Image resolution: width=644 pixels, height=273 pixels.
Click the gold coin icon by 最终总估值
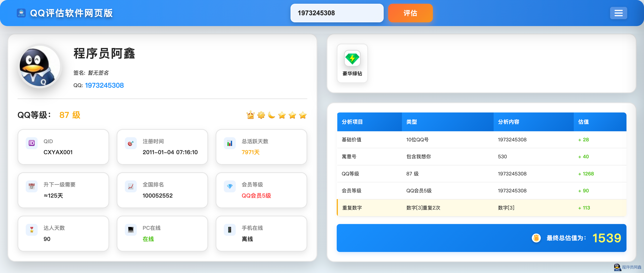pos(536,238)
